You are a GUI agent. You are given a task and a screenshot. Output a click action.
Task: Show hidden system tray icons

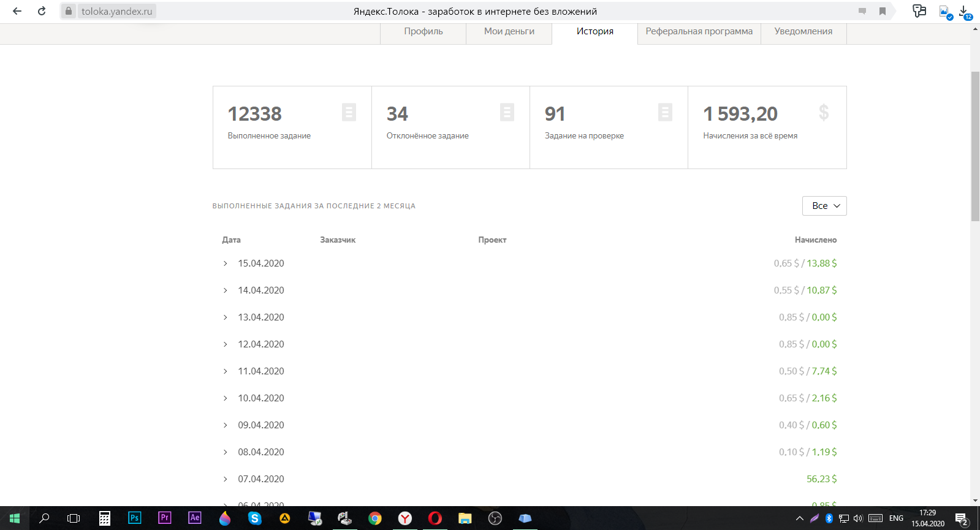799,518
